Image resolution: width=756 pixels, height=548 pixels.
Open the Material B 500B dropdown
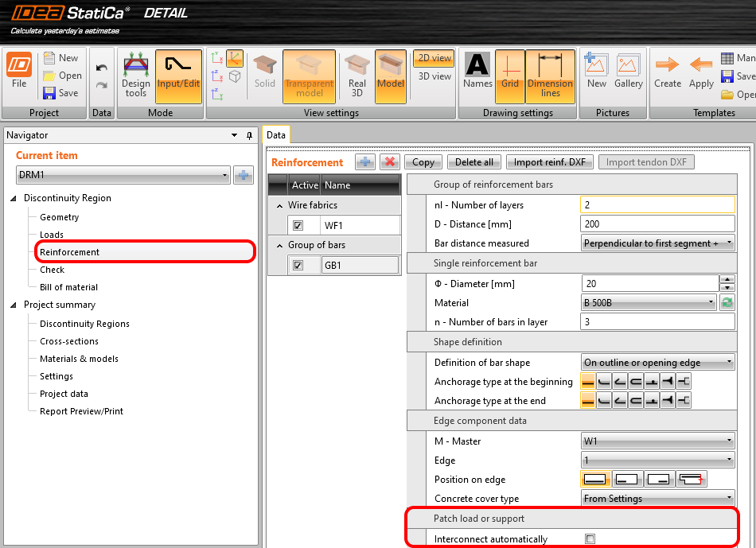[x=649, y=303]
